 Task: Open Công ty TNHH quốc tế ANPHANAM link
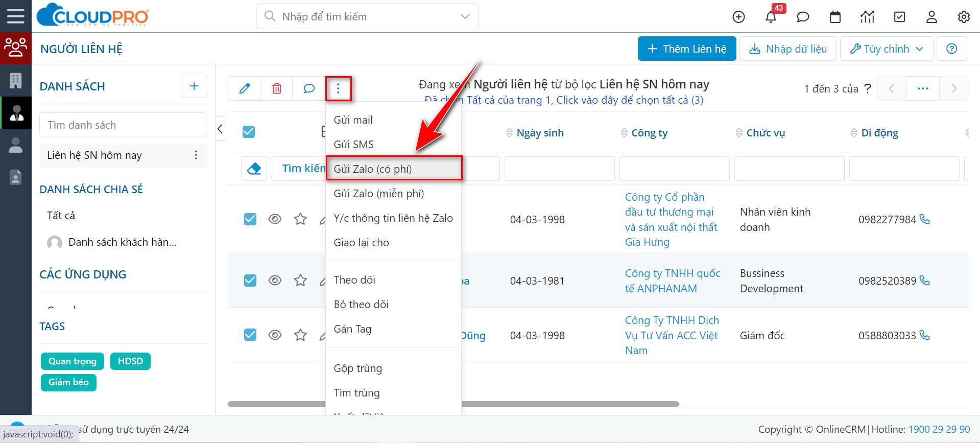click(673, 281)
